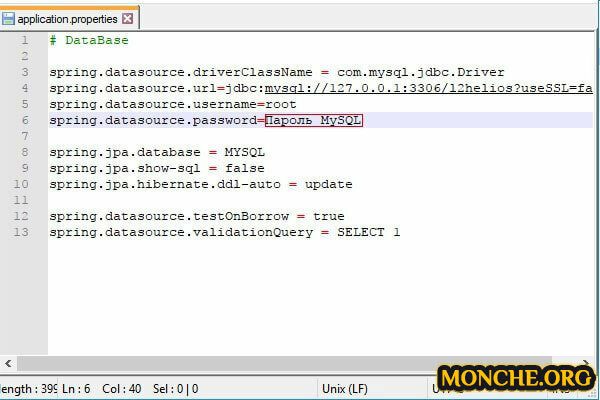Image resolution: width=600 pixels, height=400 pixels.
Task: Click line number 6 in the margin
Action: tap(23, 120)
